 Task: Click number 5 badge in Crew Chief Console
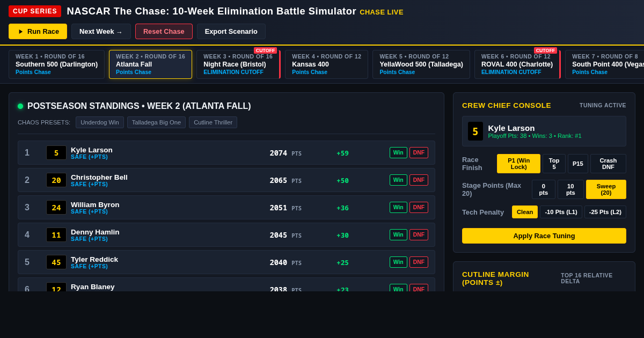[475, 131]
